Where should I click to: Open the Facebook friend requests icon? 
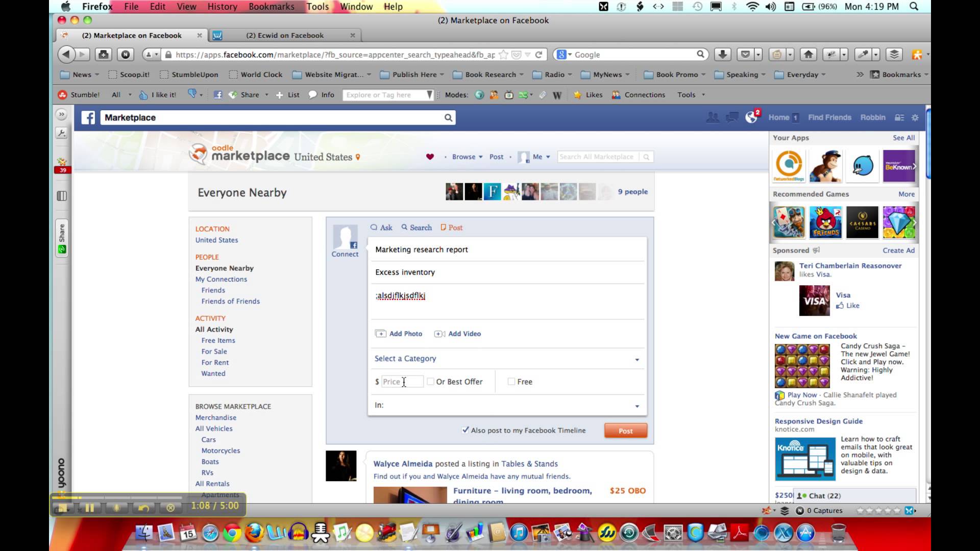click(713, 117)
